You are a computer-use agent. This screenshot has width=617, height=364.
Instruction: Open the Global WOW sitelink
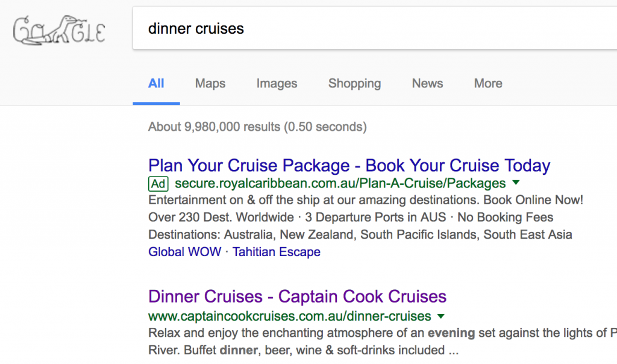coord(184,252)
